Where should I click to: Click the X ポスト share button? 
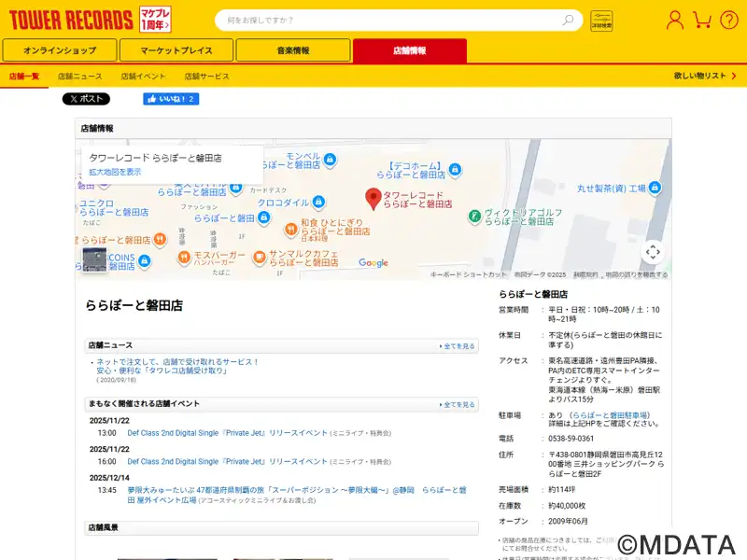(86, 99)
